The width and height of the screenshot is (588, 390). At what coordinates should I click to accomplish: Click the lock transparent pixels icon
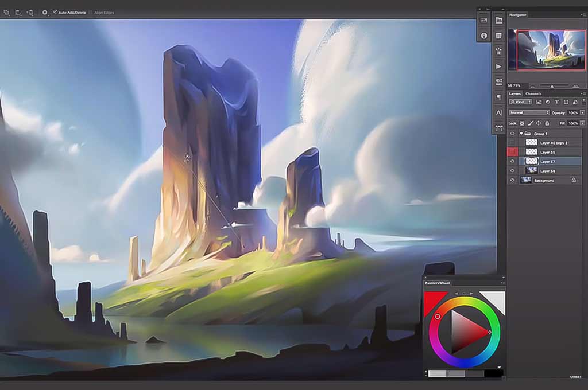[522, 123]
